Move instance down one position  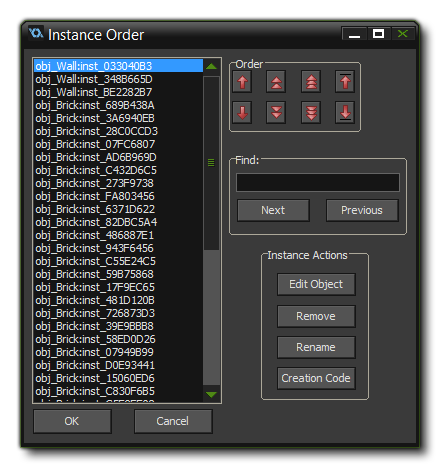pos(242,112)
